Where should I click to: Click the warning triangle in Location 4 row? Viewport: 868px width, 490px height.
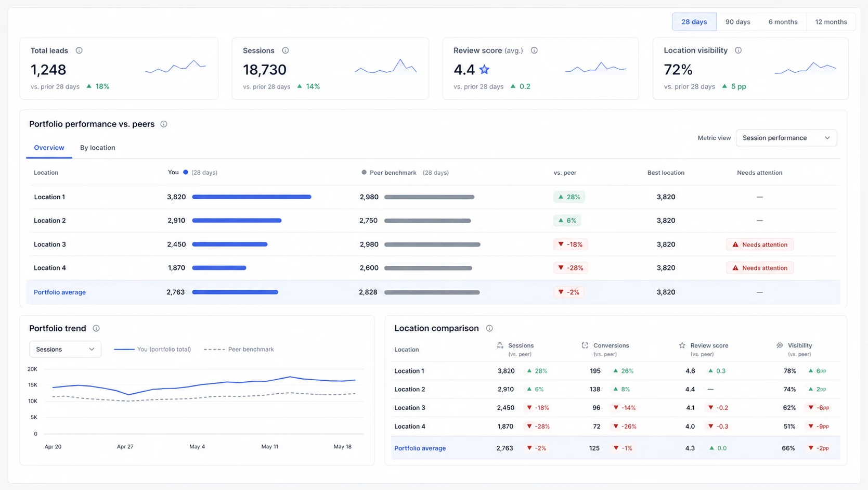point(735,268)
